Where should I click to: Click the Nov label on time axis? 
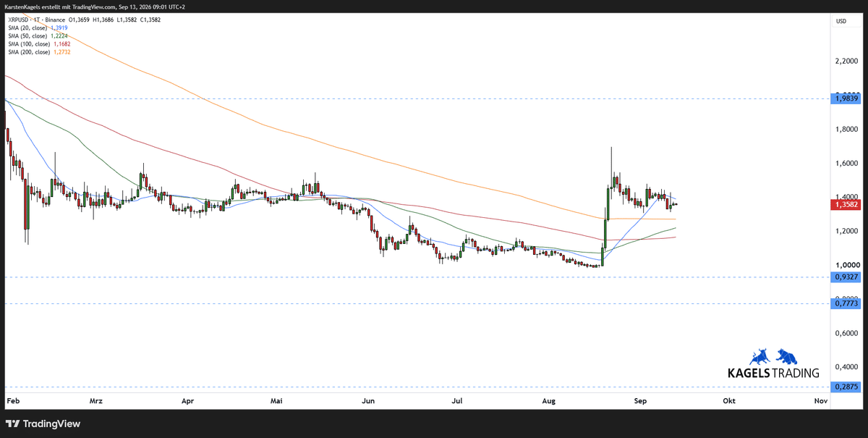(x=820, y=400)
